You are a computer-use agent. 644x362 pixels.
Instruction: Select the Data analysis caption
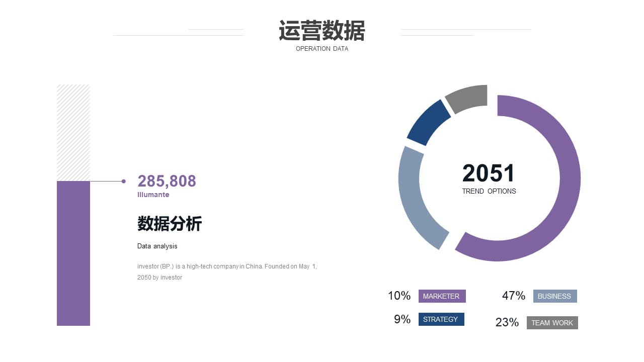(x=157, y=246)
